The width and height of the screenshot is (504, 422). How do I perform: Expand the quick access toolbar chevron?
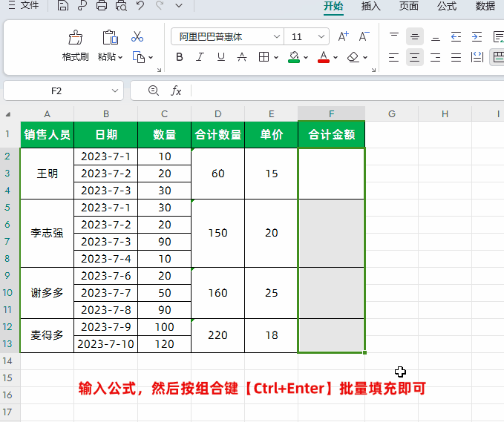[179, 5]
